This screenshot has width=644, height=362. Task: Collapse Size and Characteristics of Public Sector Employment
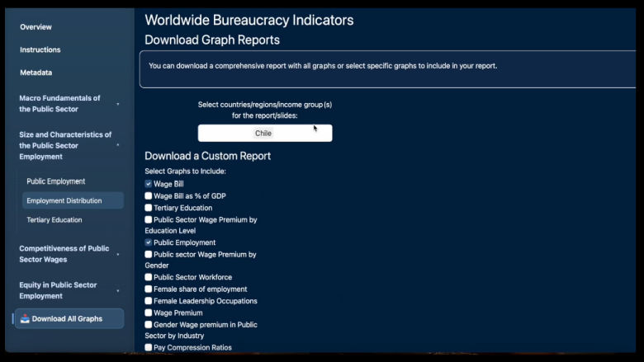coord(69,145)
